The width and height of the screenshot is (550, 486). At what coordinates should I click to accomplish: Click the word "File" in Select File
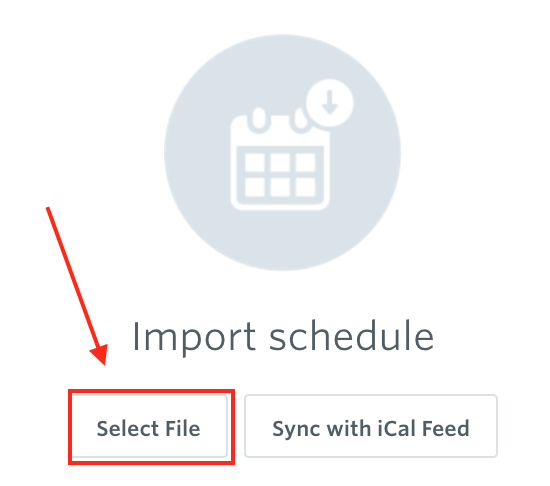pyautogui.click(x=183, y=428)
